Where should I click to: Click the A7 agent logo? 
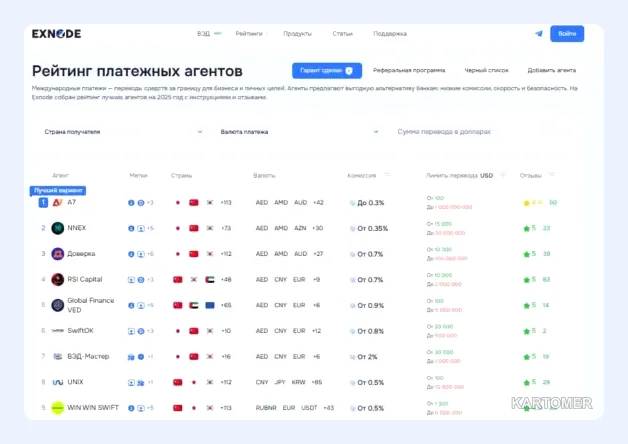tap(58, 203)
